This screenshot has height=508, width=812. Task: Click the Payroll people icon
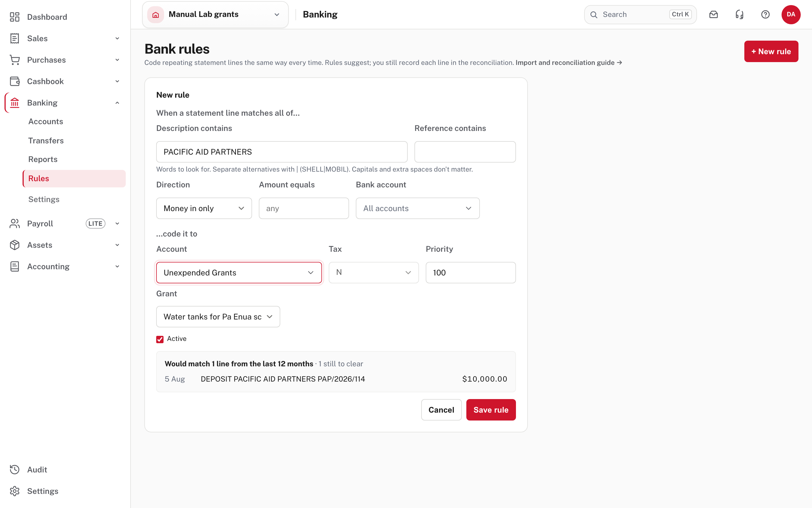click(14, 224)
